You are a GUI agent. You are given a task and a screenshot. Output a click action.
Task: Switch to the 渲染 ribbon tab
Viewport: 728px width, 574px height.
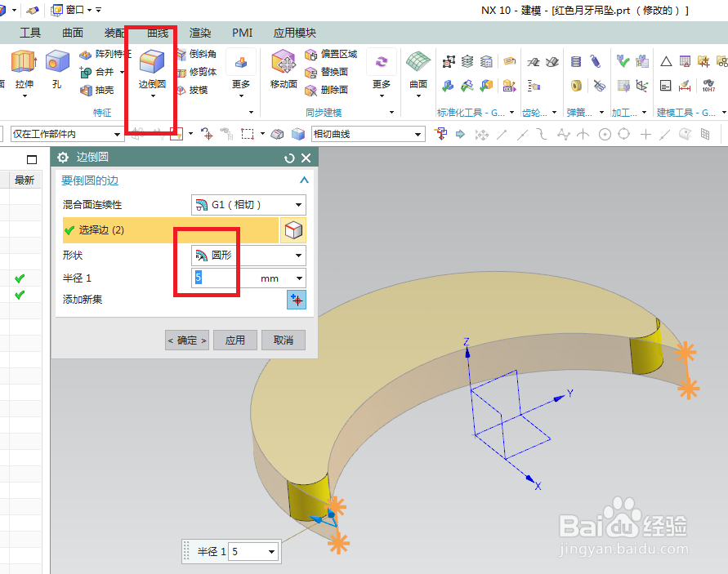click(x=200, y=33)
